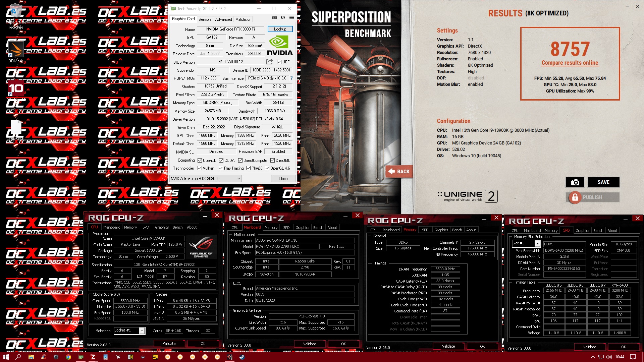Open CCleaner icon in the taskbar

click(x=43, y=357)
